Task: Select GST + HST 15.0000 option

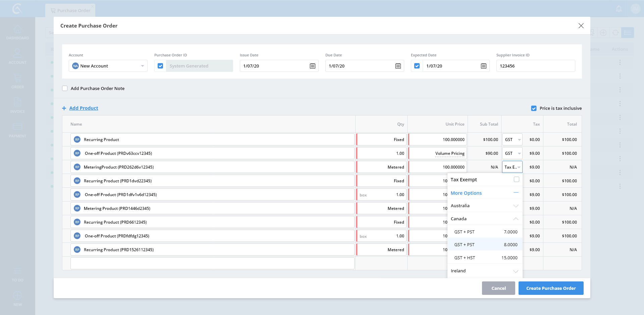Action: pos(485,258)
